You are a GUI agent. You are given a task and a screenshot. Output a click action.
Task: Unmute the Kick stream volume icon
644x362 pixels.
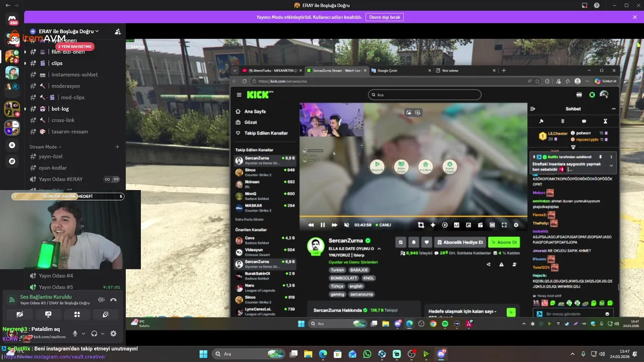[346, 225]
